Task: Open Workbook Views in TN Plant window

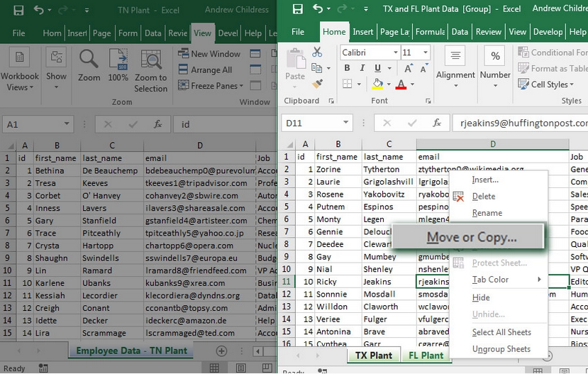Action: (19, 70)
